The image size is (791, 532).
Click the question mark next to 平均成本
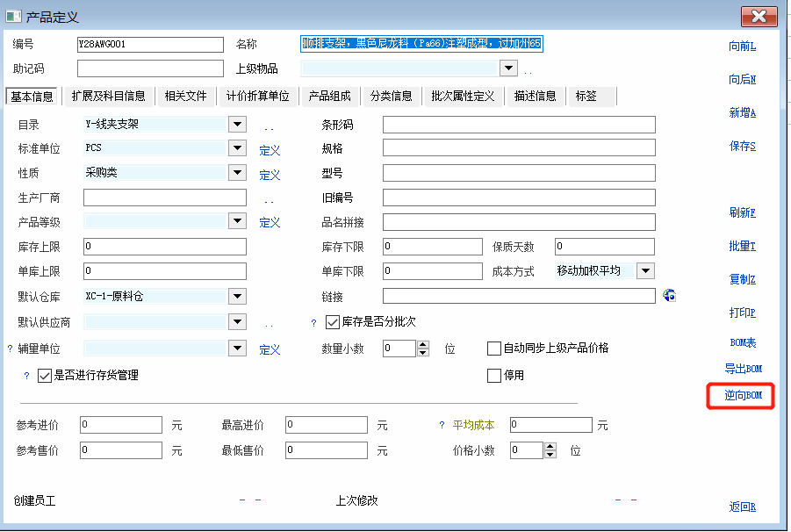point(442,426)
